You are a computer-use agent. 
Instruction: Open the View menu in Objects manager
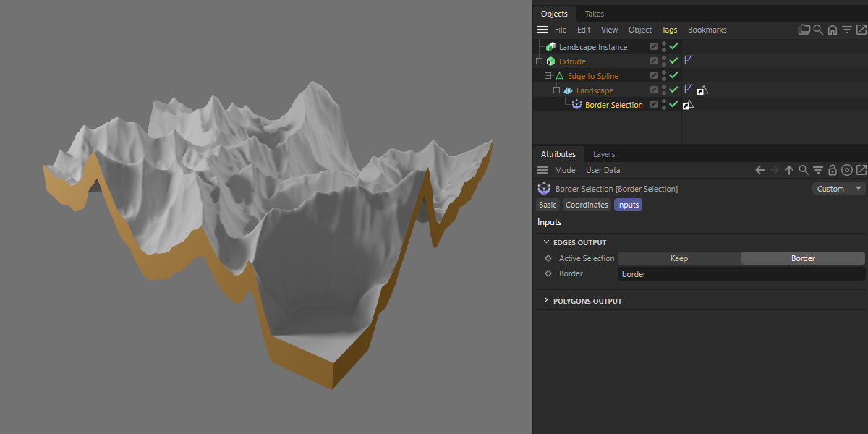tap(610, 30)
